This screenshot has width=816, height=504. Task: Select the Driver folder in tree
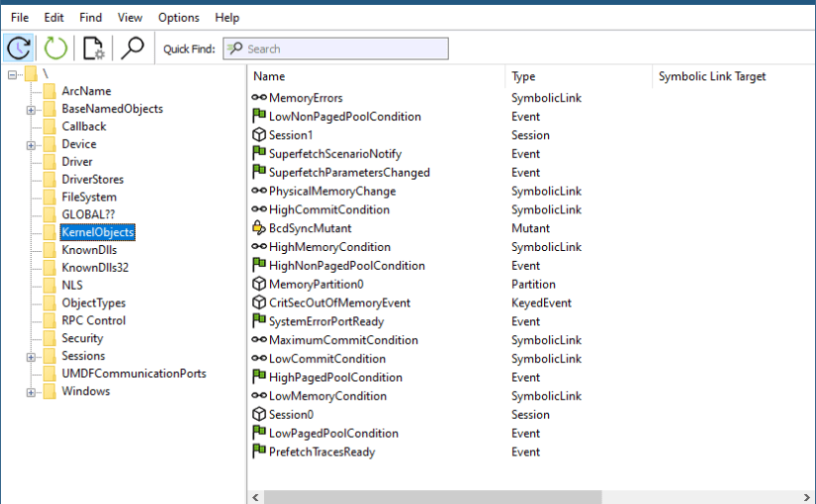point(77,162)
